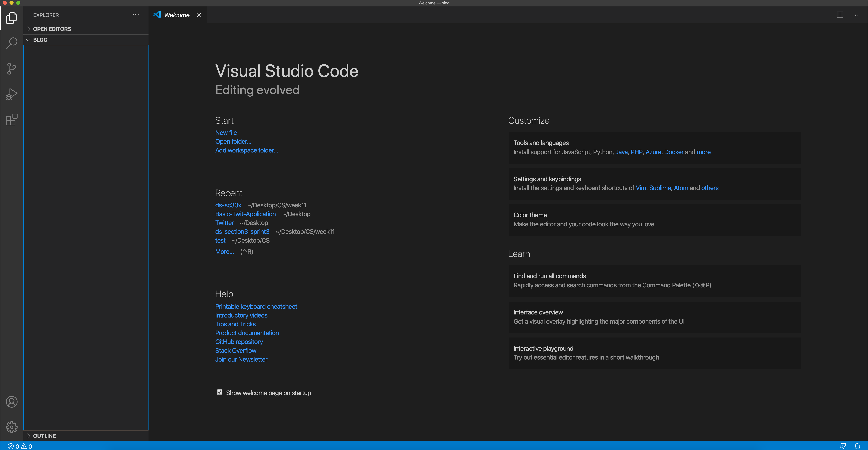868x450 pixels.
Task: Open recent project ds-sc33x
Action: point(228,205)
